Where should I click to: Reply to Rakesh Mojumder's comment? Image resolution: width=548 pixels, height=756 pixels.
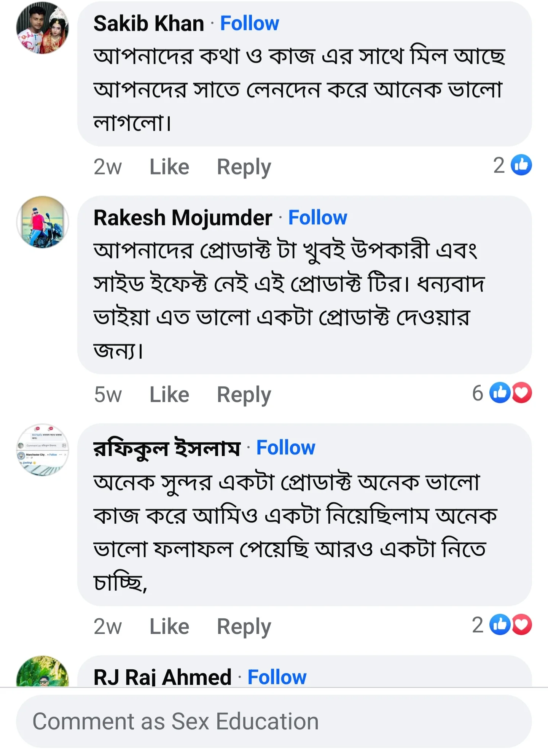[244, 394]
